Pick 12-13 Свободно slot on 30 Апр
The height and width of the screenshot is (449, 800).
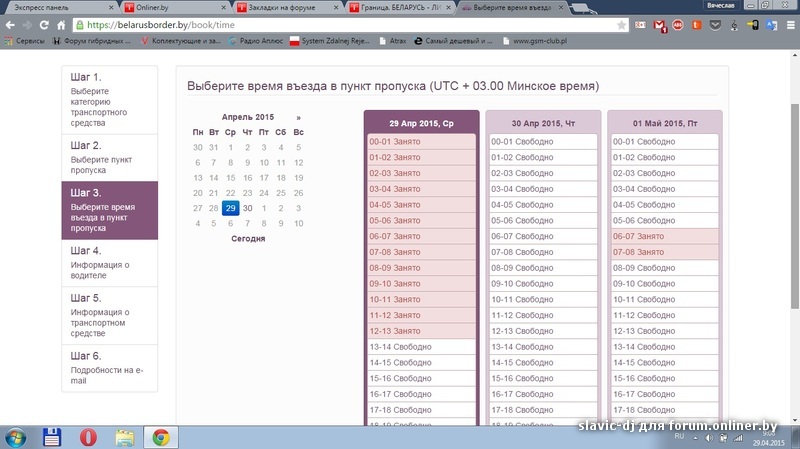(543, 331)
